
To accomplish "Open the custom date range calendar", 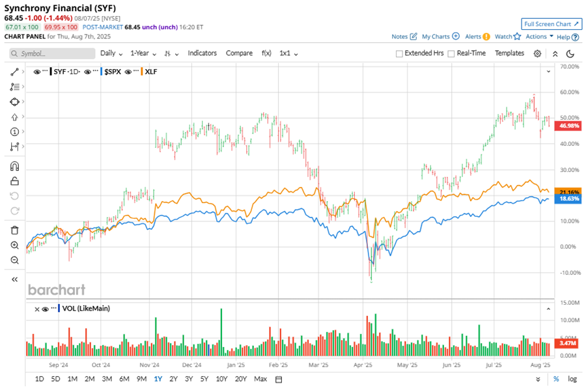I will coord(279,380).
